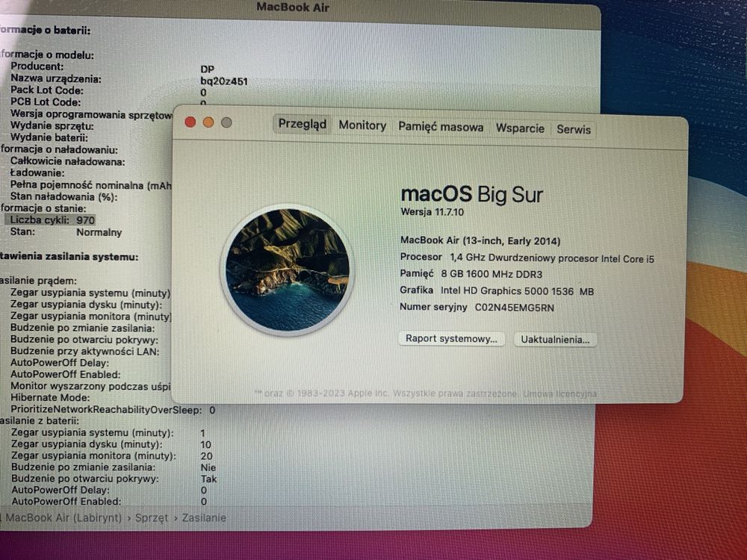The height and width of the screenshot is (560, 747).
Task: Click the Producent DP value
Action: (x=207, y=69)
